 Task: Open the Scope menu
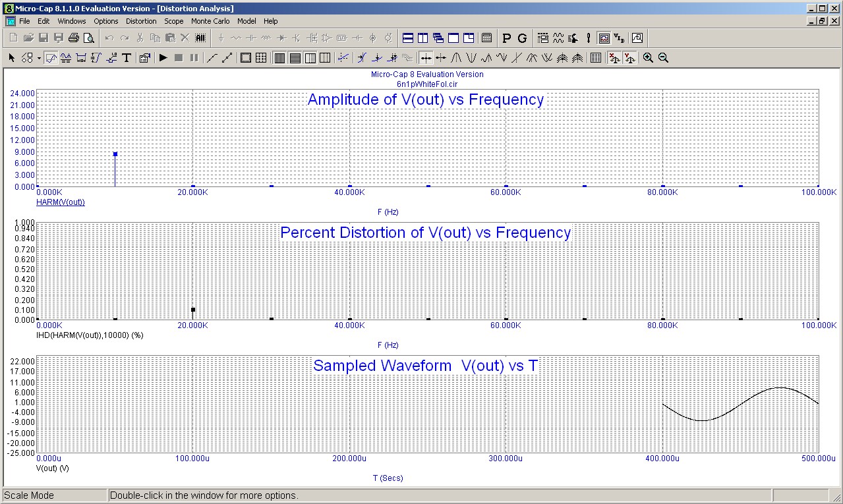174,21
